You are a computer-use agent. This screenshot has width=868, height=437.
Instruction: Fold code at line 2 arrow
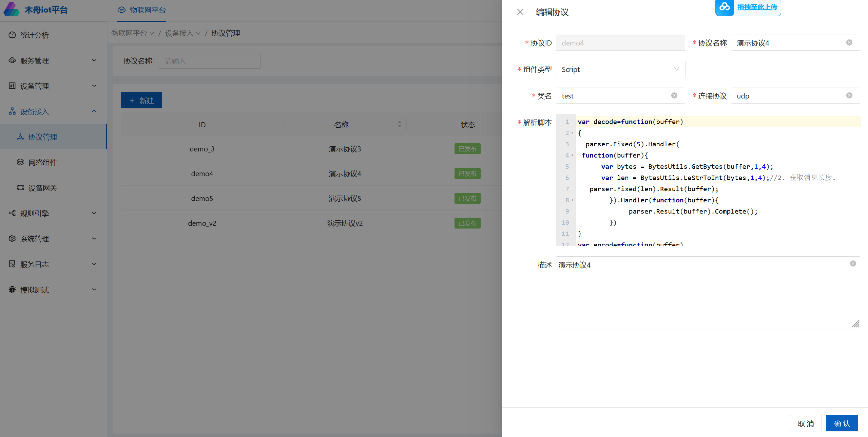pos(572,133)
